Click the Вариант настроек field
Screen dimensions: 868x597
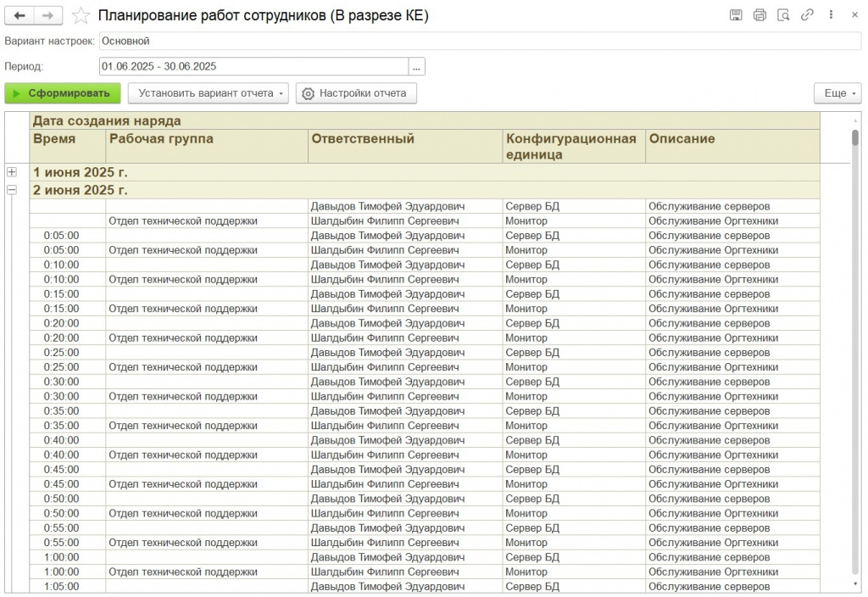coord(479,41)
